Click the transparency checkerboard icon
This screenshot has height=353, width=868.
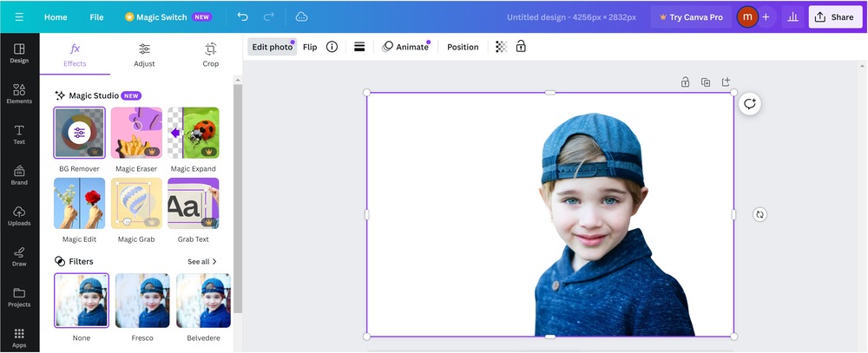(x=501, y=47)
